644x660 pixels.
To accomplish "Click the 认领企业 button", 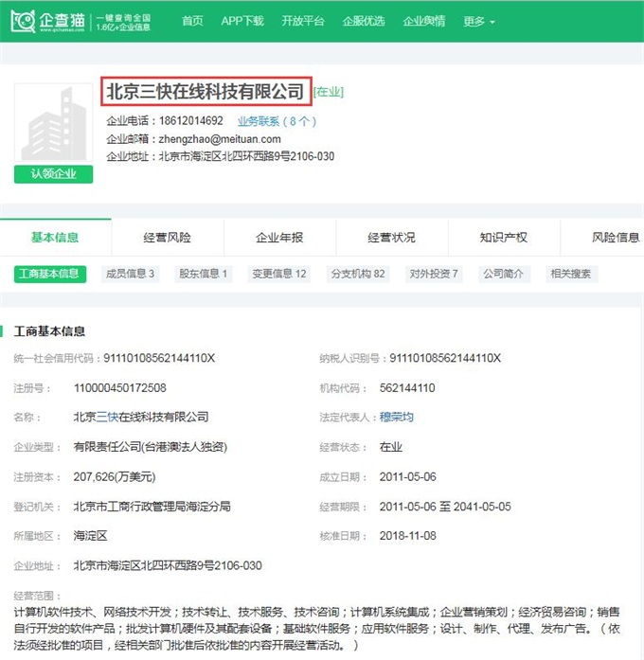I will (x=53, y=174).
